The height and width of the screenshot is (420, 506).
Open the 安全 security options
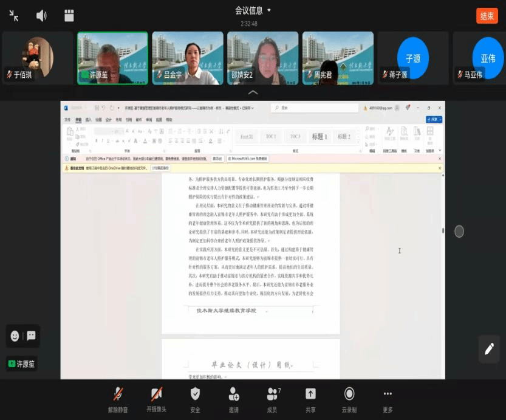[195, 399]
